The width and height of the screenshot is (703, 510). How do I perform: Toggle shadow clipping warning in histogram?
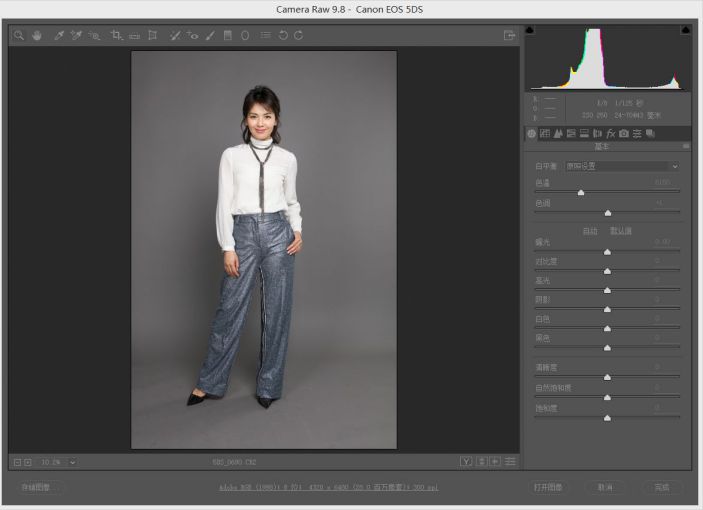(x=530, y=30)
